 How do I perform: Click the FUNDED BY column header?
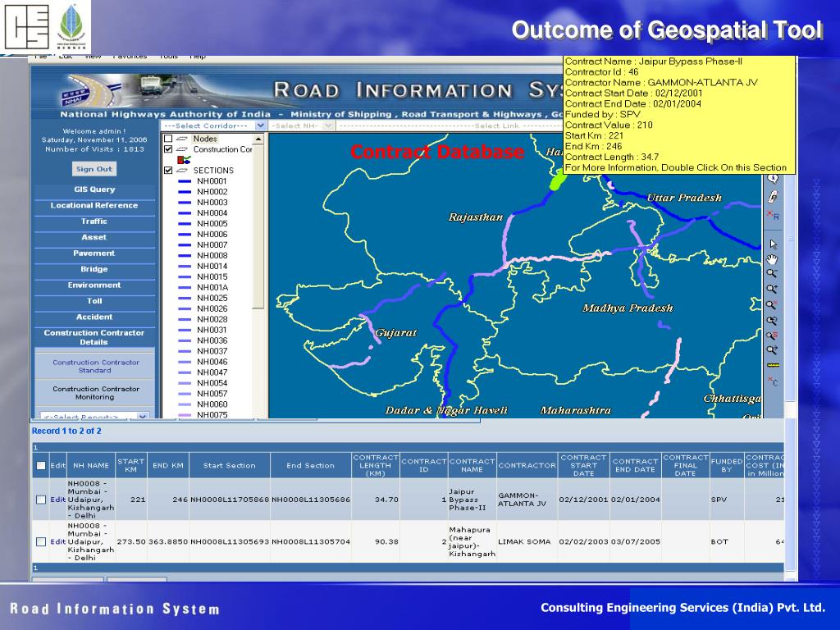pos(727,466)
